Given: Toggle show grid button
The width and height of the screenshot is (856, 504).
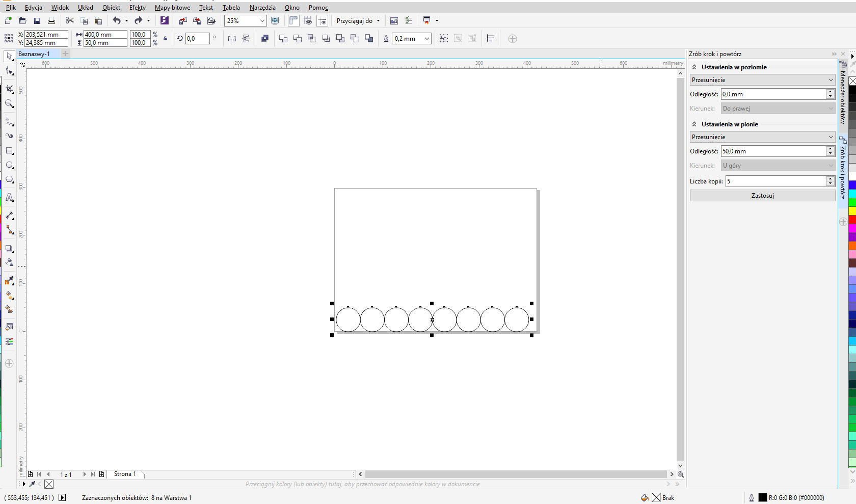Looking at the screenshot, I should 308,21.
